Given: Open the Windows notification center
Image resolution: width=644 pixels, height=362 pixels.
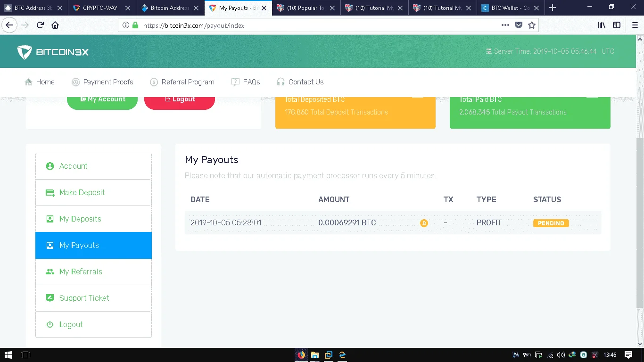Looking at the screenshot, I should click(628, 355).
